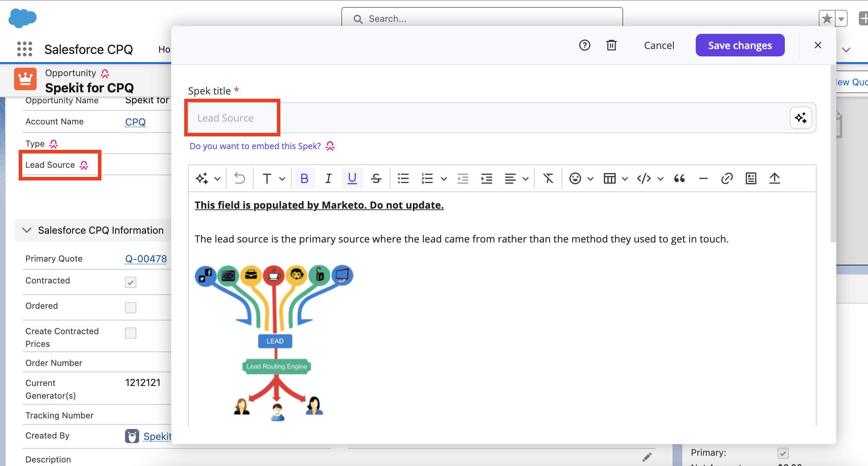Insert an emoji

pos(575,178)
